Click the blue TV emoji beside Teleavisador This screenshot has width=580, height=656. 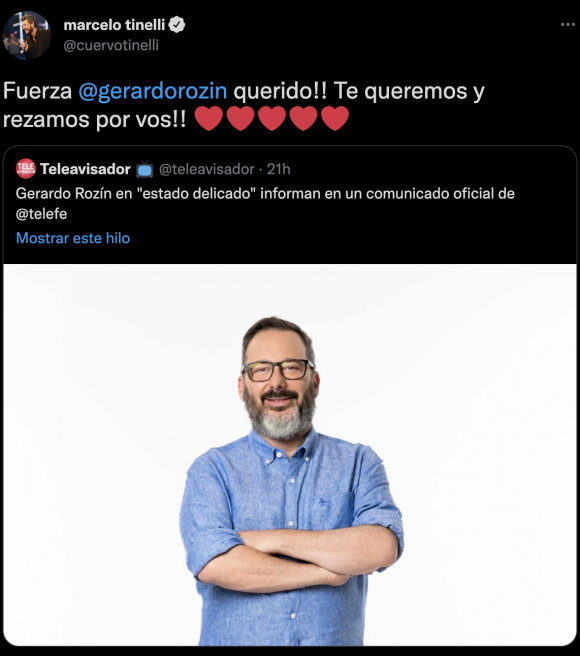coord(145,169)
